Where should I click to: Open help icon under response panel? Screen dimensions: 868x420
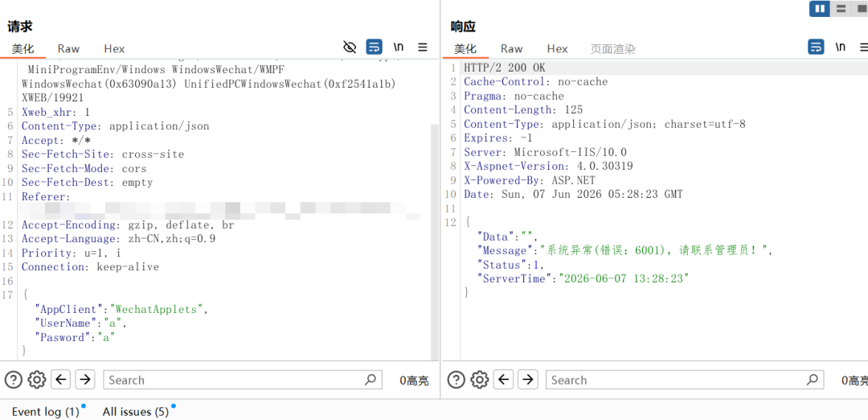(x=457, y=380)
